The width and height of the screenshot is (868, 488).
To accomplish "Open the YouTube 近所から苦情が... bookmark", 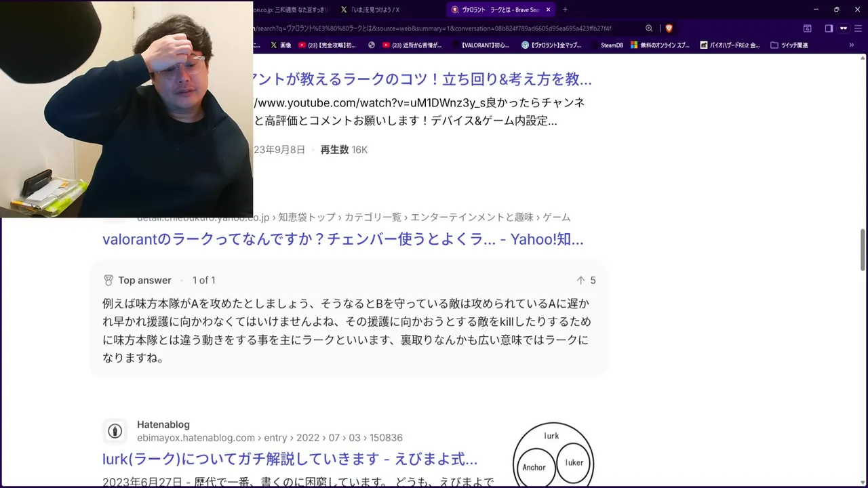I will pyautogui.click(x=412, y=45).
